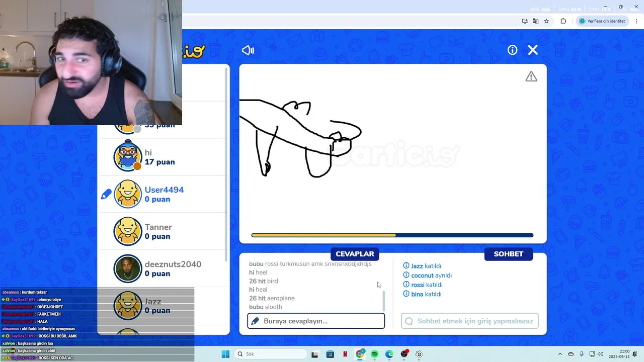Open deeznuts2040's photo avatar
The image size is (644, 362).
128,268
